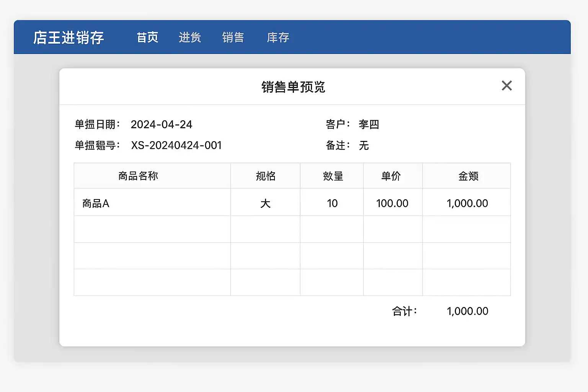
Task: Open the 库存 navigation item
Action: [x=278, y=38]
